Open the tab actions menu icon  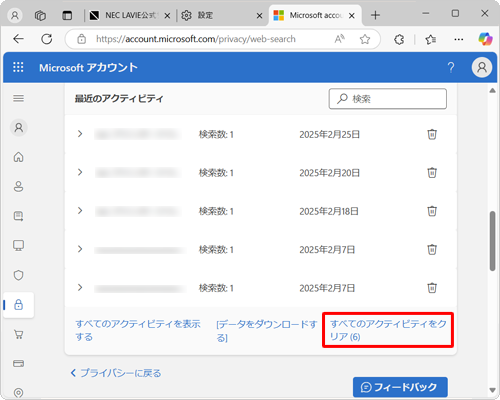point(67,15)
